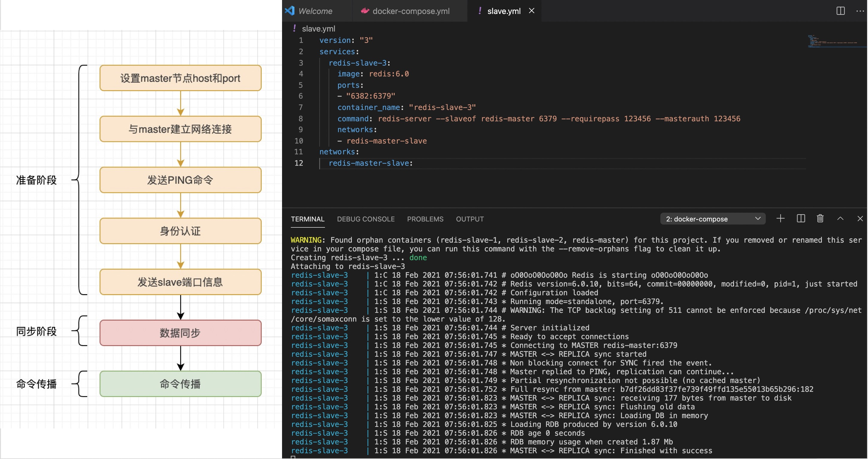Open the DEBUG CONSOLE panel tab
This screenshot has height=459, width=868.
[x=366, y=219]
